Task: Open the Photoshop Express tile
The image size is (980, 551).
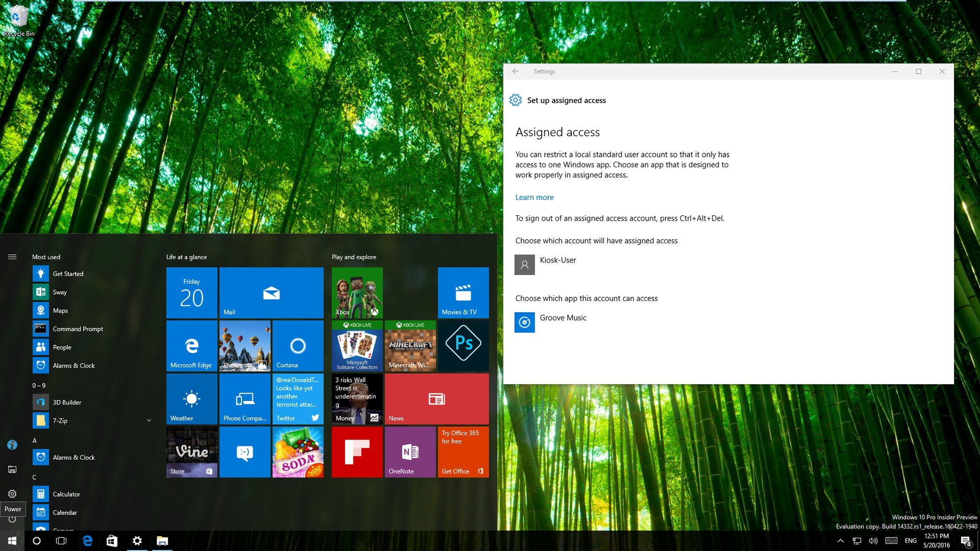Action: pos(463,345)
